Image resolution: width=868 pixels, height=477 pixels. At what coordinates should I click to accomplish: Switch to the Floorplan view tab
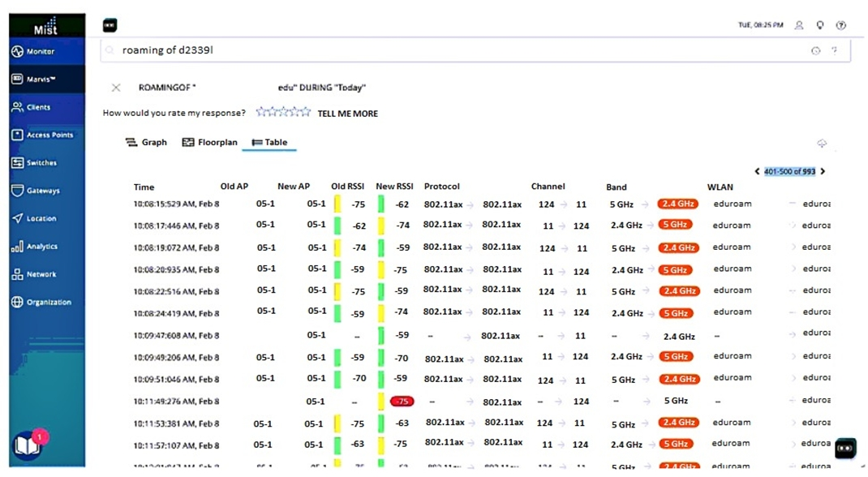[209, 142]
